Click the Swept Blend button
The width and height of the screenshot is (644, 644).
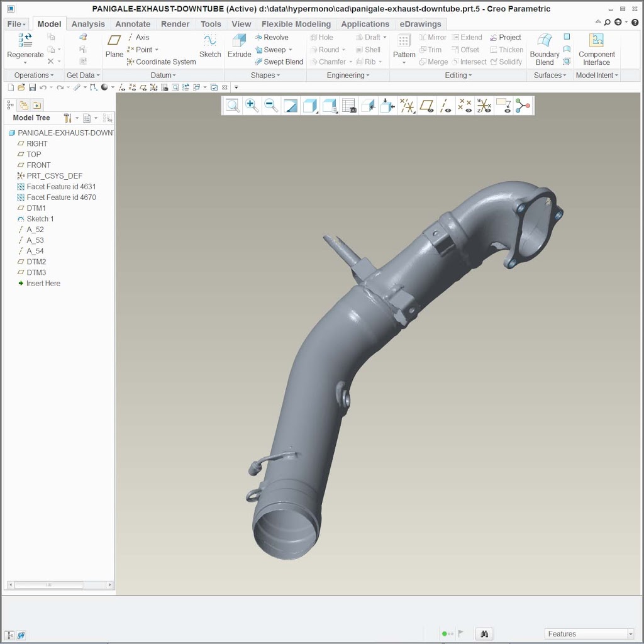(x=279, y=62)
